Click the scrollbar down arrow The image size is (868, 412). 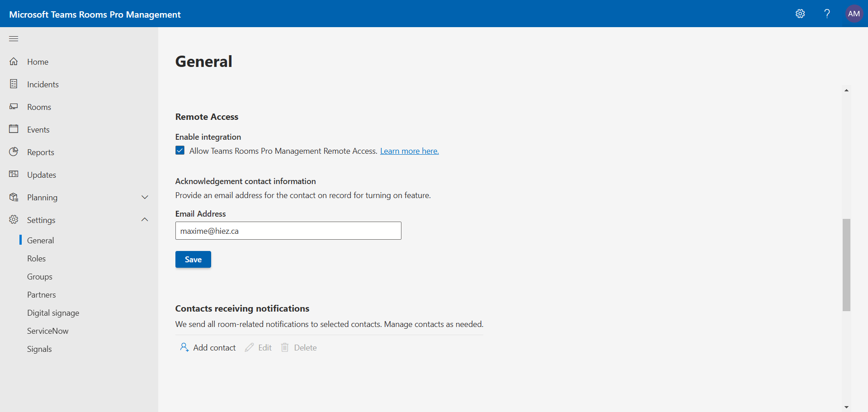[x=846, y=407]
